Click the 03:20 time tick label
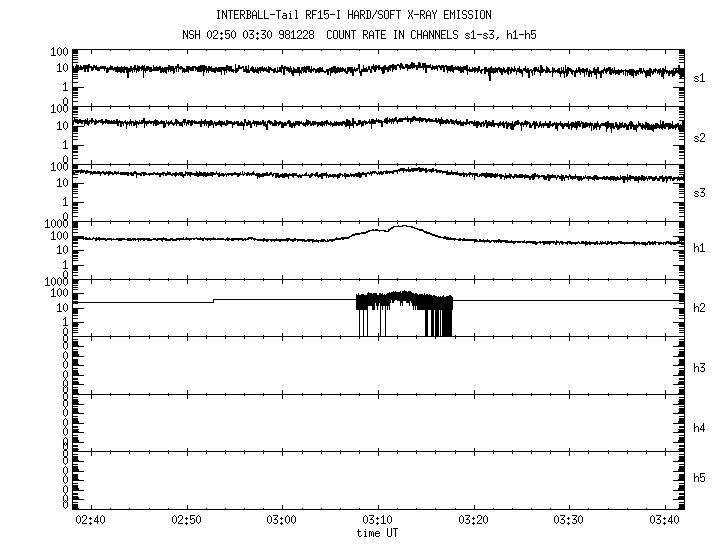Screen dimensions: 720x550 pos(473,520)
